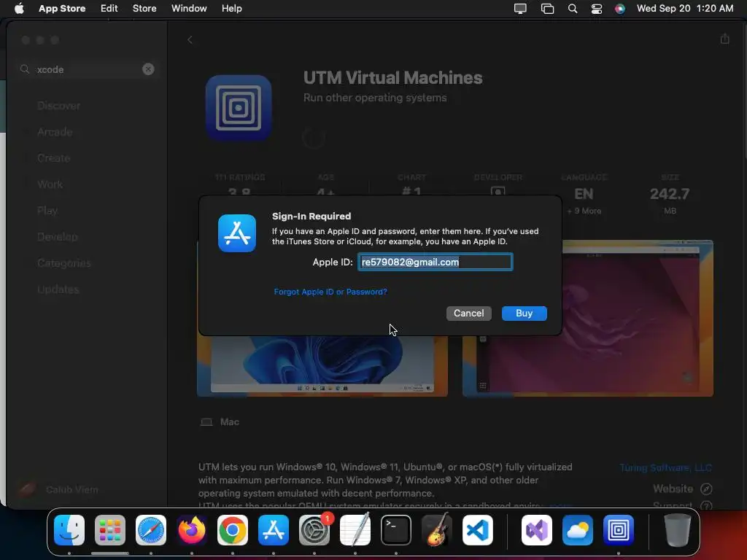Select Develop in the sidebar
Viewport: 747px width, 560px height.
click(x=57, y=237)
